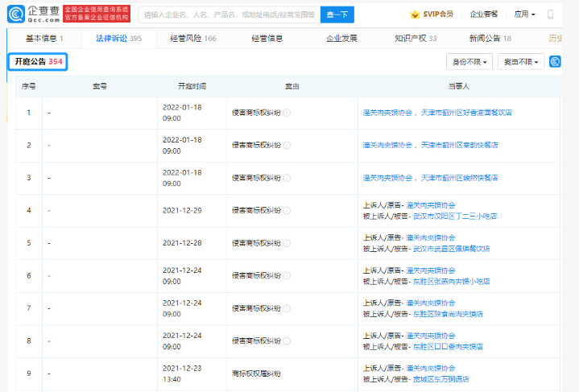
Task: Switch to the 基本信息 tab
Action: point(44,39)
